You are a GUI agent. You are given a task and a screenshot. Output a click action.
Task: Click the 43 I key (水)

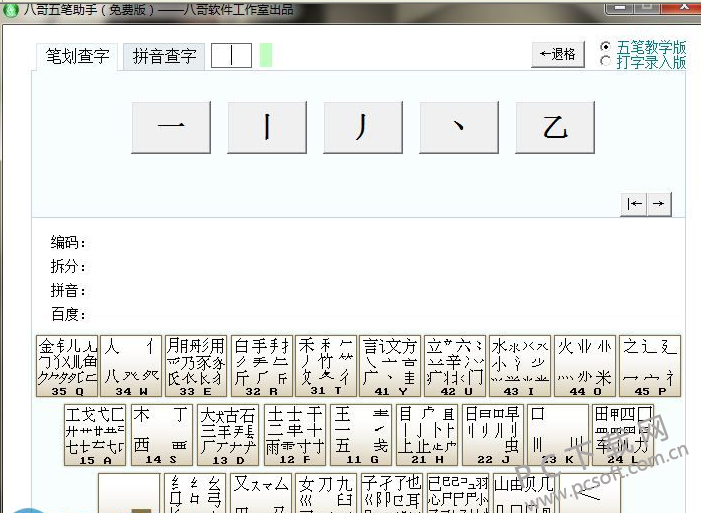pyautogui.click(x=520, y=366)
